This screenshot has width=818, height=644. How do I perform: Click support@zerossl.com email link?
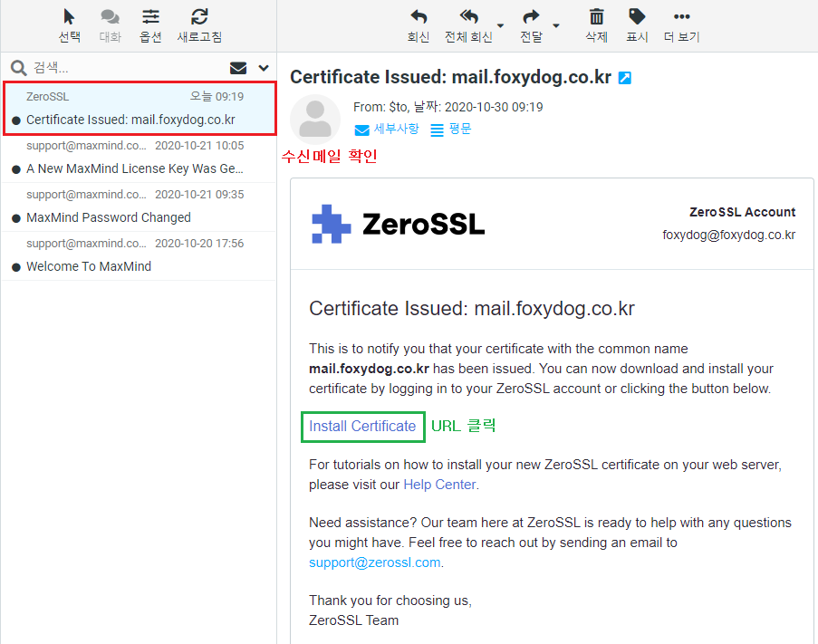click(x=374, y=562)
